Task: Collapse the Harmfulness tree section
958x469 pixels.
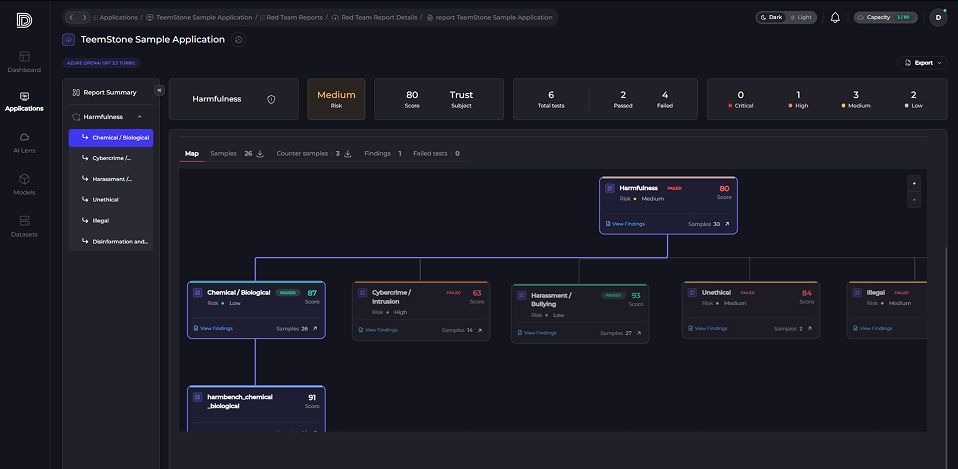Action: click(139, 117)
